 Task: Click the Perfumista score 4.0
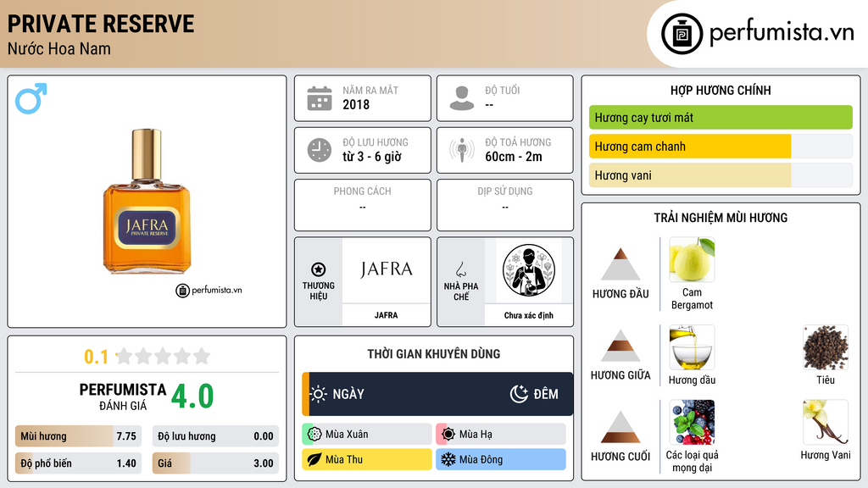(192, 396)
